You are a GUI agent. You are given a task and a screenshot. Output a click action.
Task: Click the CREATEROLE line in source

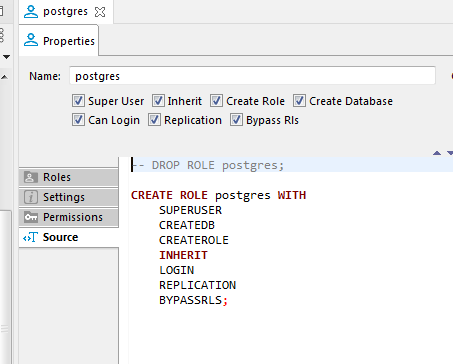[194, 240]
